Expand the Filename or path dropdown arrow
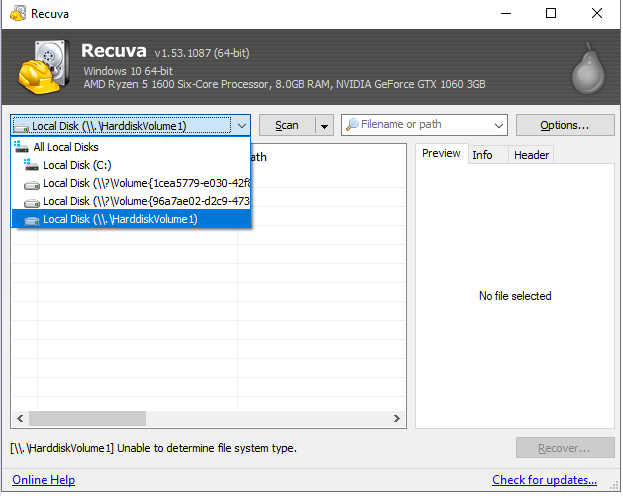The image size is (623, 496). click(499, 126)
